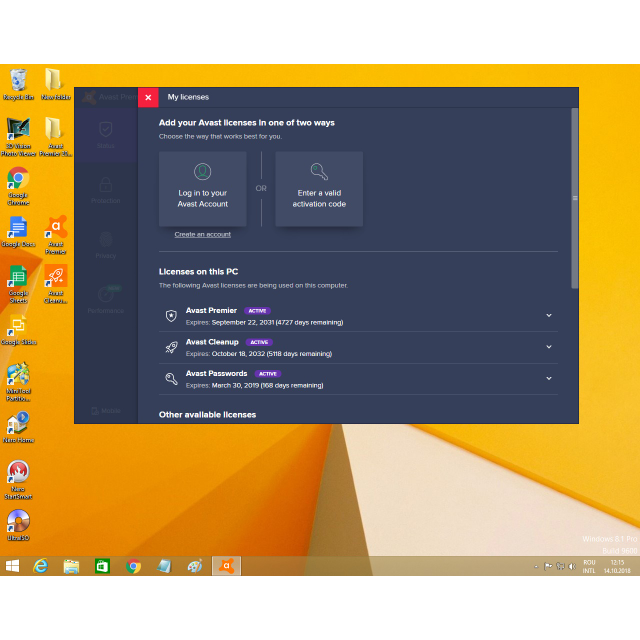This screenshot has width=640, height=640.
Task: Click the Avast Cleanup rocket icon
Action: 171,347
